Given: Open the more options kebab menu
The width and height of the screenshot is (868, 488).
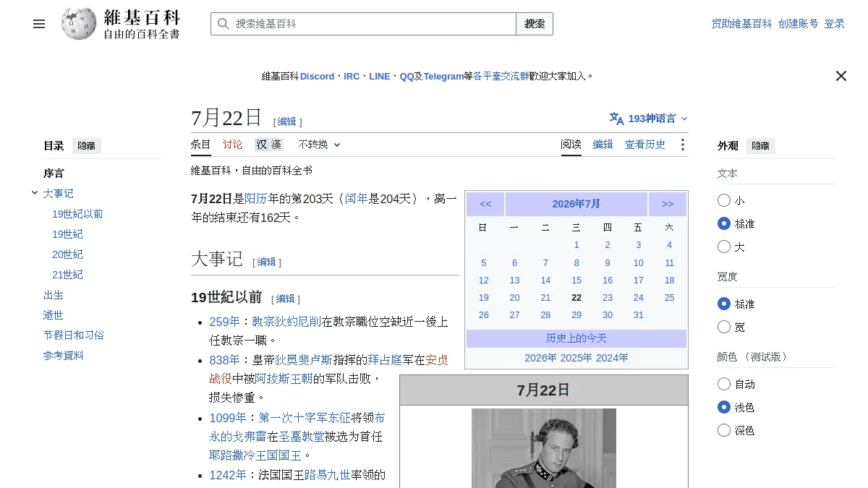Looking at the screenshot, I should point(682,145).
